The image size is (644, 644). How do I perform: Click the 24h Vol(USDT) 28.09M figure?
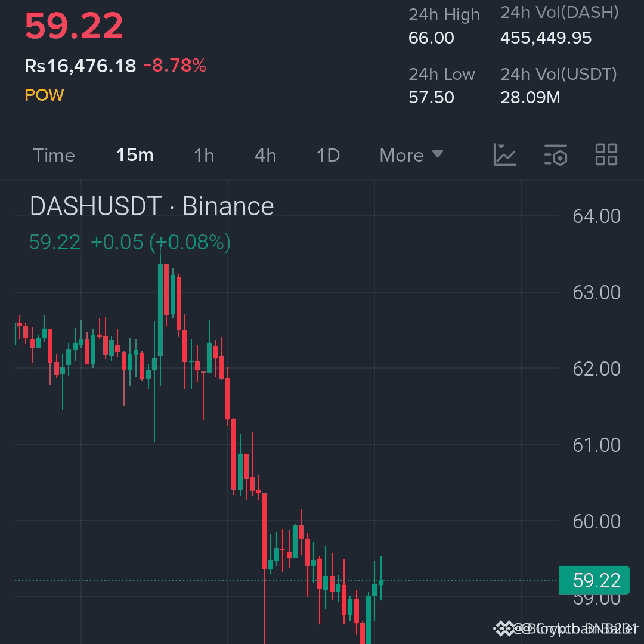(530, 97)
